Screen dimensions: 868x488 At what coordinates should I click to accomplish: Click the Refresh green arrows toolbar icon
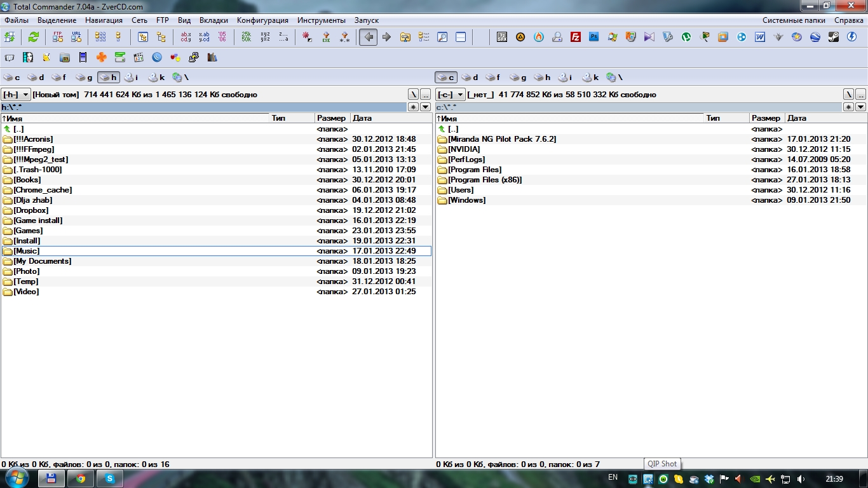pos(33,37)
